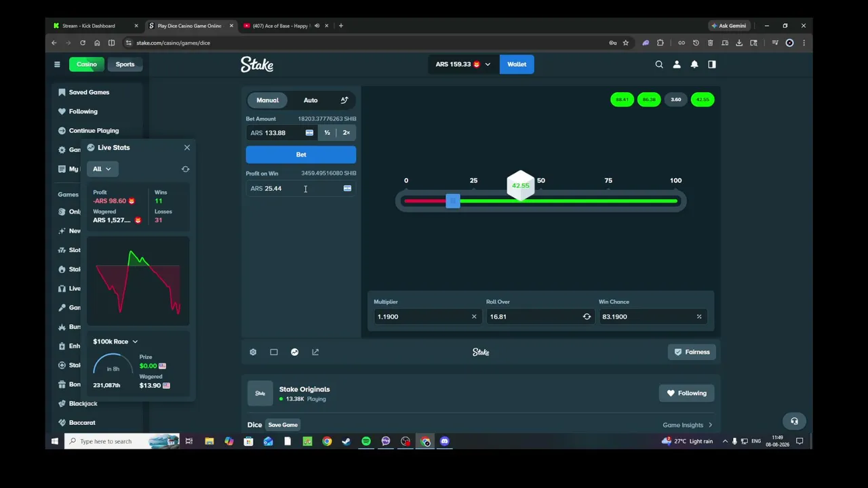Viewport: 868px width, 488px height.
Task: Open the Fairness dialog
Action: [692, 352]
